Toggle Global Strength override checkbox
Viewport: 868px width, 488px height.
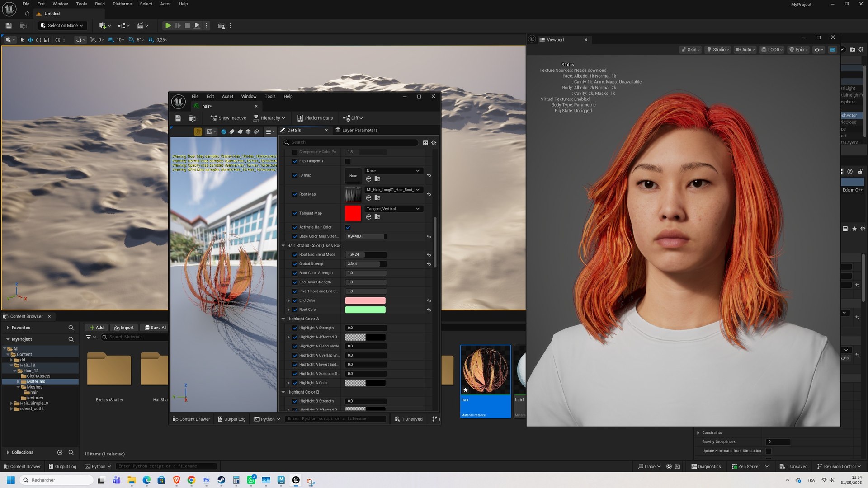coord(295,264)
